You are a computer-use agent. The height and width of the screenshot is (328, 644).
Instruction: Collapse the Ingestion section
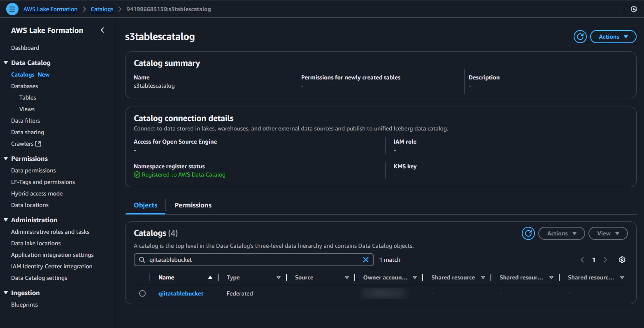coord(6,293)
